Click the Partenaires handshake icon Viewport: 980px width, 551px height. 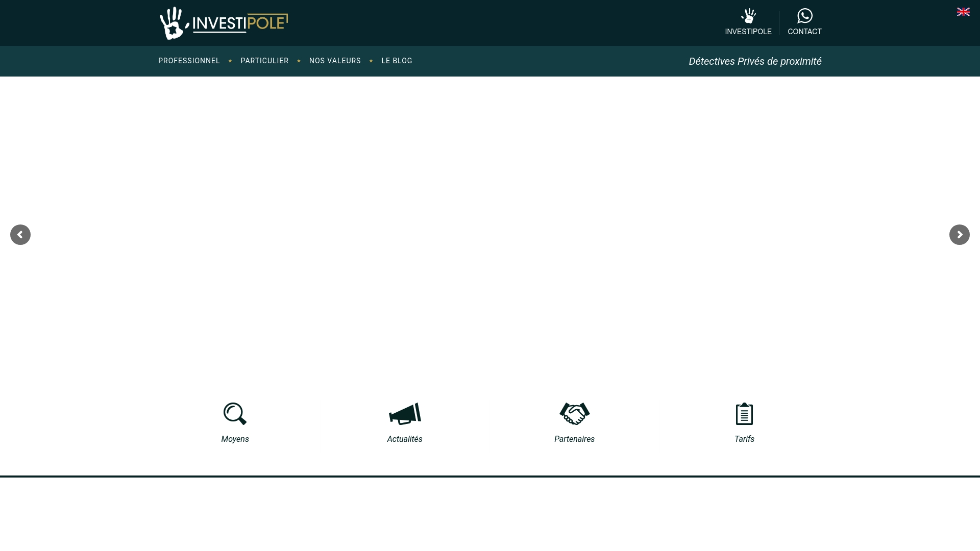(575, 414)
